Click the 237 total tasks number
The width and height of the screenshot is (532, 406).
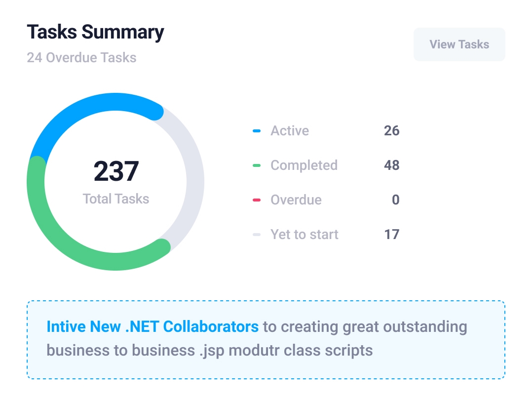tap(116, 171)
